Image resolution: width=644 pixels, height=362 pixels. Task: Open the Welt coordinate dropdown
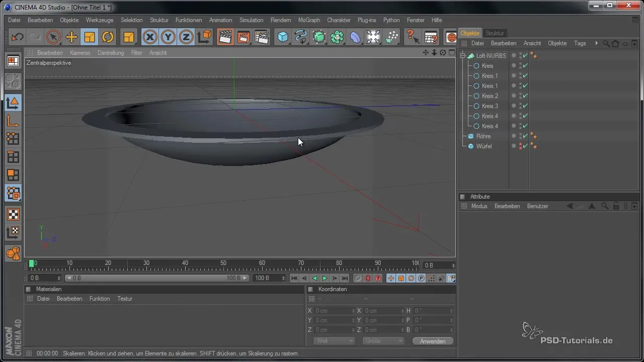click(x=334, y=341)
